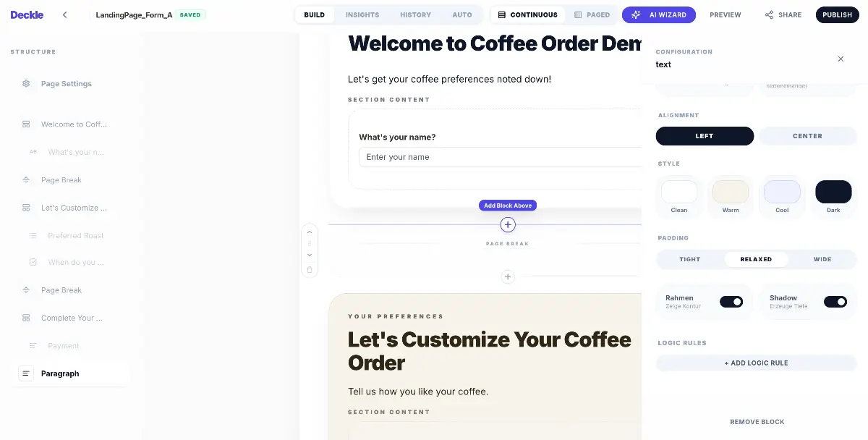The height and width of the screenshot is (440, 868).
Task: Click the Publish button
Action: [x=837, y=14]
